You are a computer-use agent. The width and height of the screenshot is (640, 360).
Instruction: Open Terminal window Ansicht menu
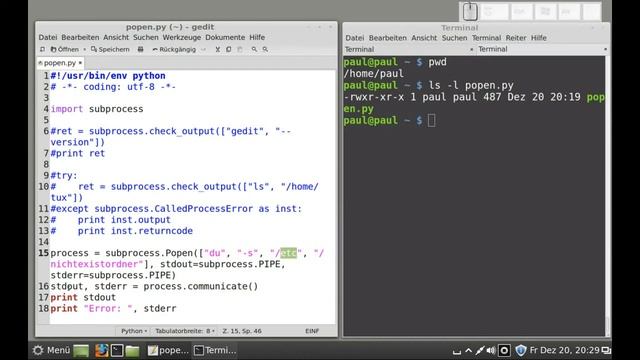pos(424,38)
